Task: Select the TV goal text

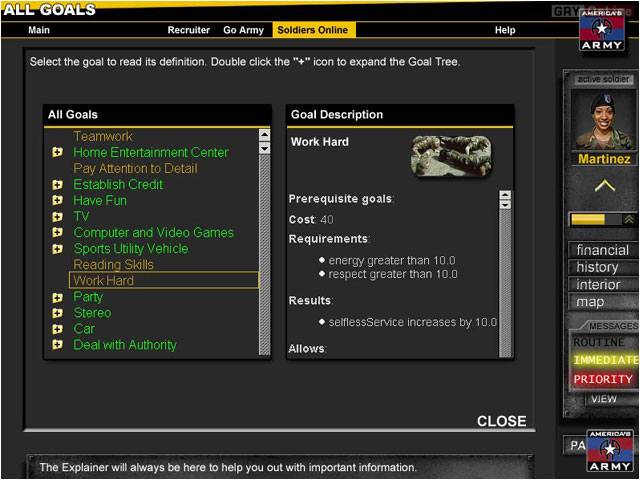Action: [81, 217]
